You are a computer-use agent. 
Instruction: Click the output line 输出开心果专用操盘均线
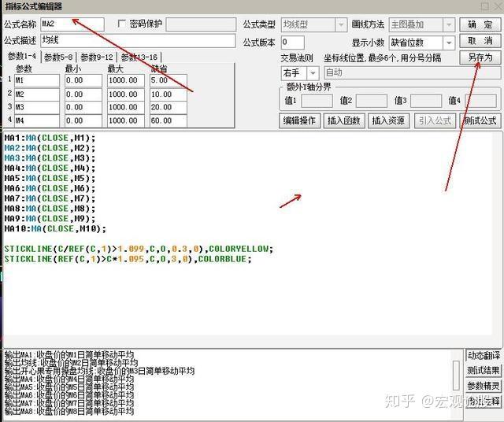[x=99, y=371]
